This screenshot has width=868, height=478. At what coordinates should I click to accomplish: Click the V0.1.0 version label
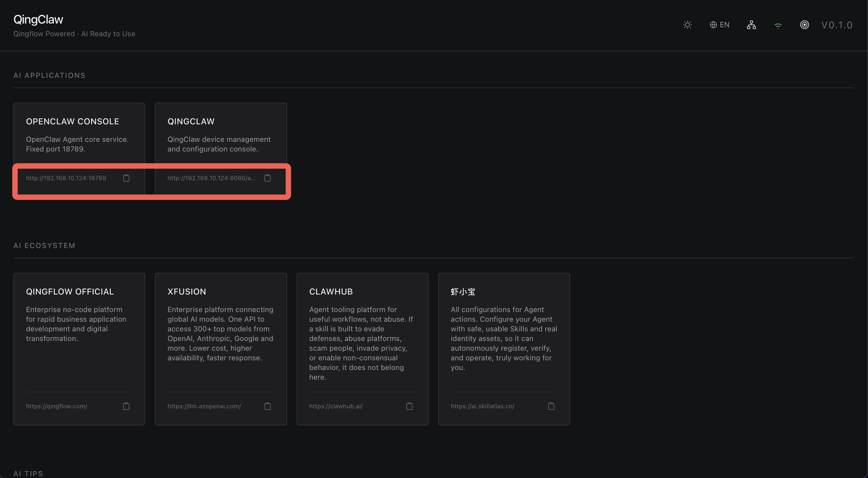[837, 25]
